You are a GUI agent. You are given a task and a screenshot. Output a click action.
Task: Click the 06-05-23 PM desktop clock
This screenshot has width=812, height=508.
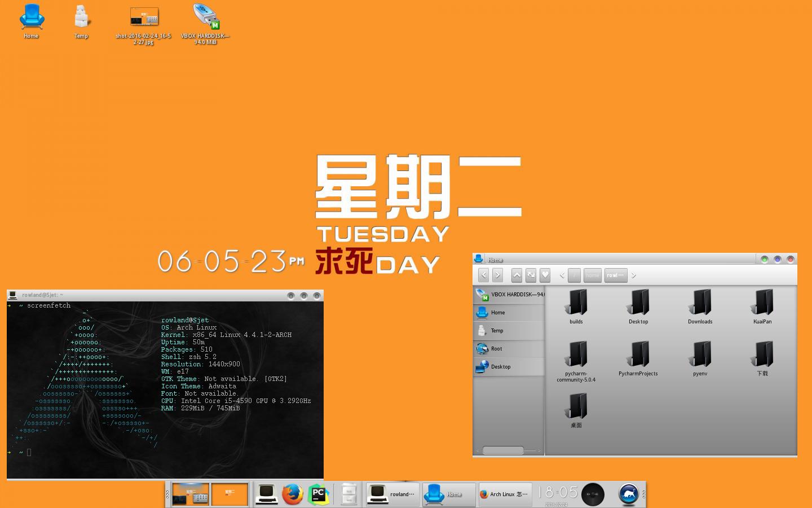[231, 261]
